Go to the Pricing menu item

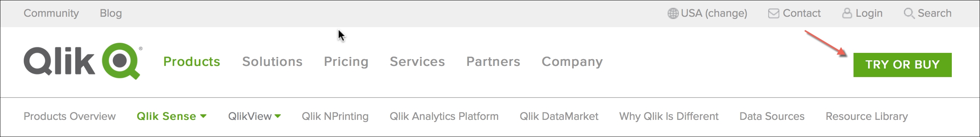pos(346,62)
